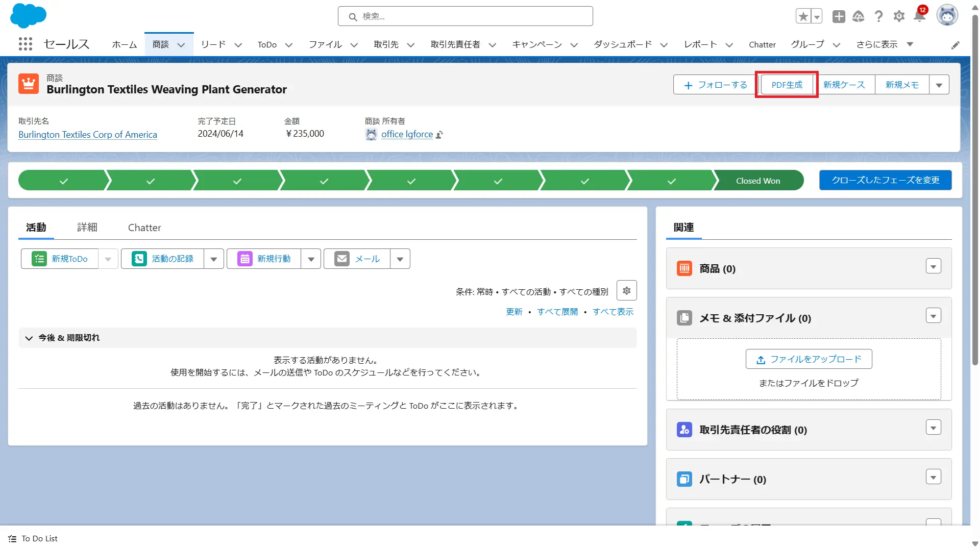Click the favorites star icon

coord(803,16)
